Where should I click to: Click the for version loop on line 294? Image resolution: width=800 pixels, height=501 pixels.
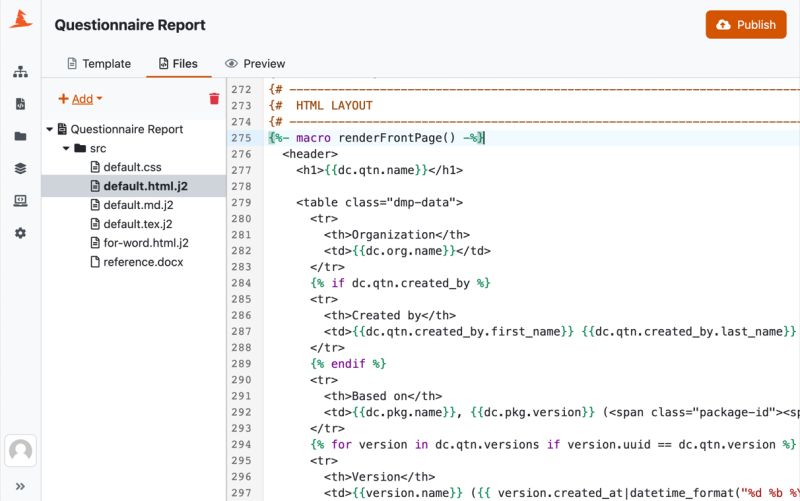coord(553,444)
